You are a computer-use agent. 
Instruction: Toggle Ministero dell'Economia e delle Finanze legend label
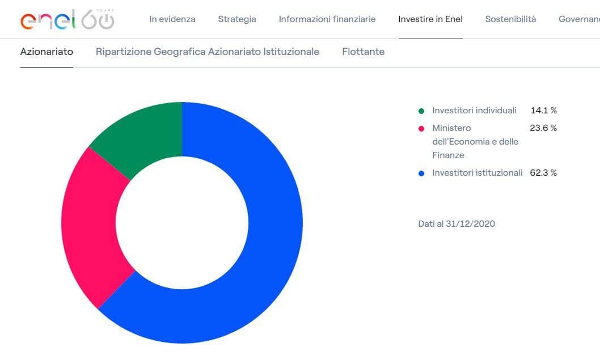click(475, 142)
